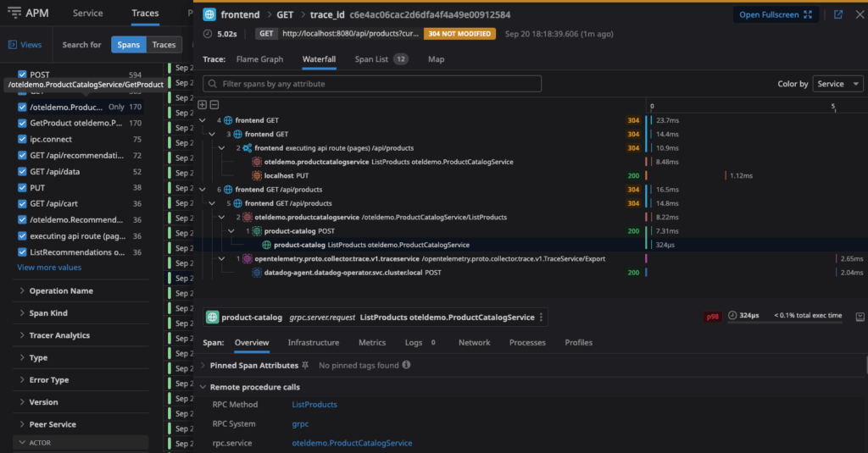Switch to the Flame Graph tab

[259, 59]
